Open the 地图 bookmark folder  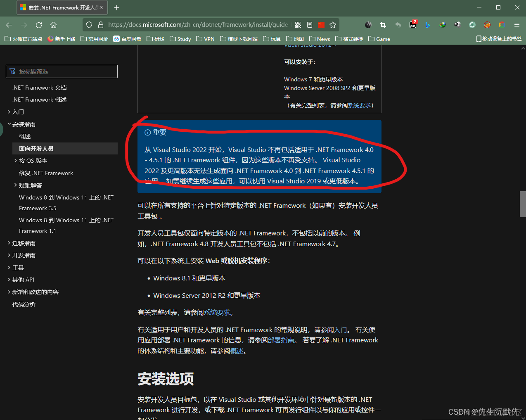tap(295, 39)
